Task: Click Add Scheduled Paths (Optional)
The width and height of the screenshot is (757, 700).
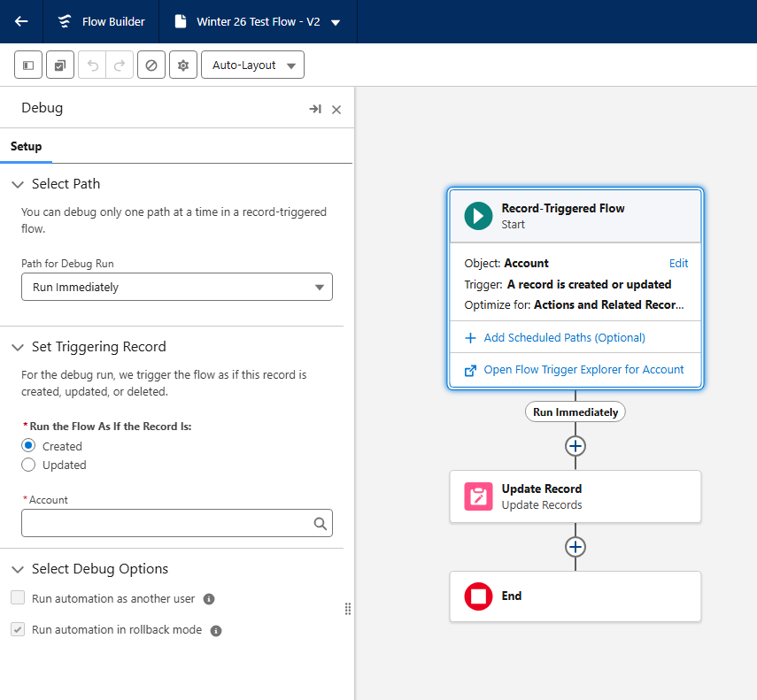Action: point(564,338)
